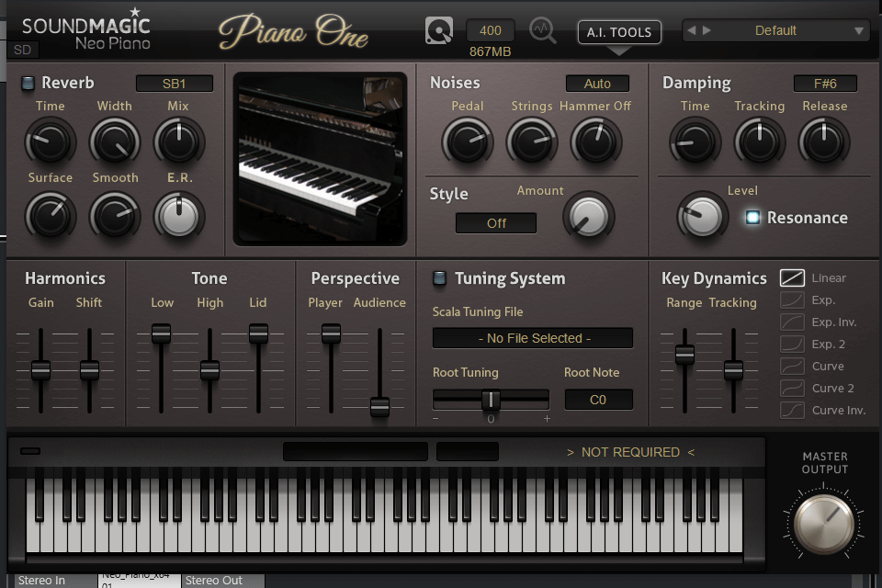Image resolution: width=882 pixels, height=588 pixels.
Task: Enable the Tuning System switch
Action: point(439,278)
